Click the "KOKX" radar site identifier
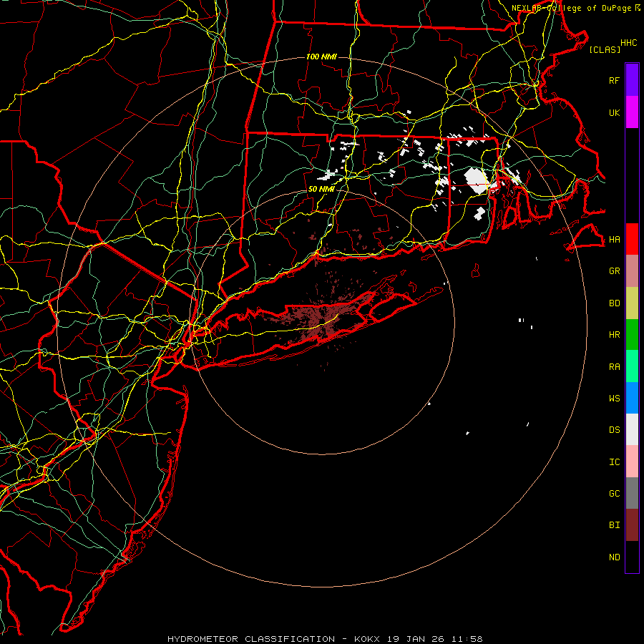Viewport: 644px width, 644px height. point(367,639)
